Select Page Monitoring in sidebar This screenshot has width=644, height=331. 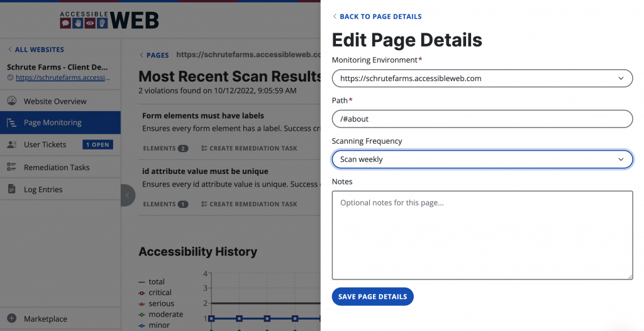click(x=60, y=122)
